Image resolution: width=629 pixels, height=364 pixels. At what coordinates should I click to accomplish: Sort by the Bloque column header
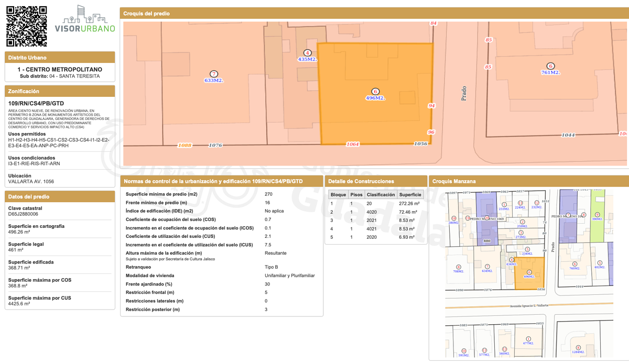coord(338,194)
